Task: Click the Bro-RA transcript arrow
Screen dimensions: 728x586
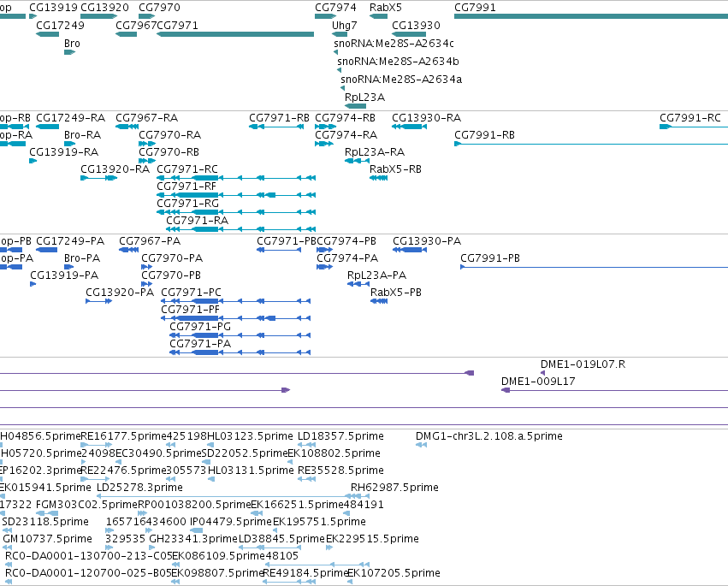Action: pyautogui.click(x=69, y=144)
